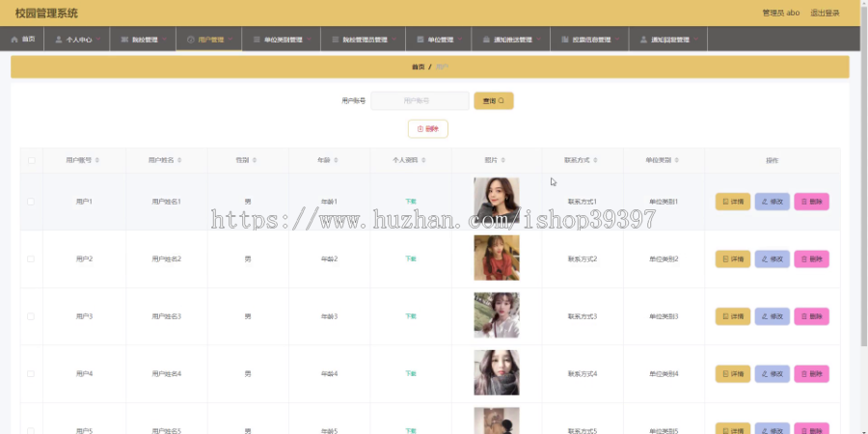Click 修改 for row 用户3

[x=773, y=316]
